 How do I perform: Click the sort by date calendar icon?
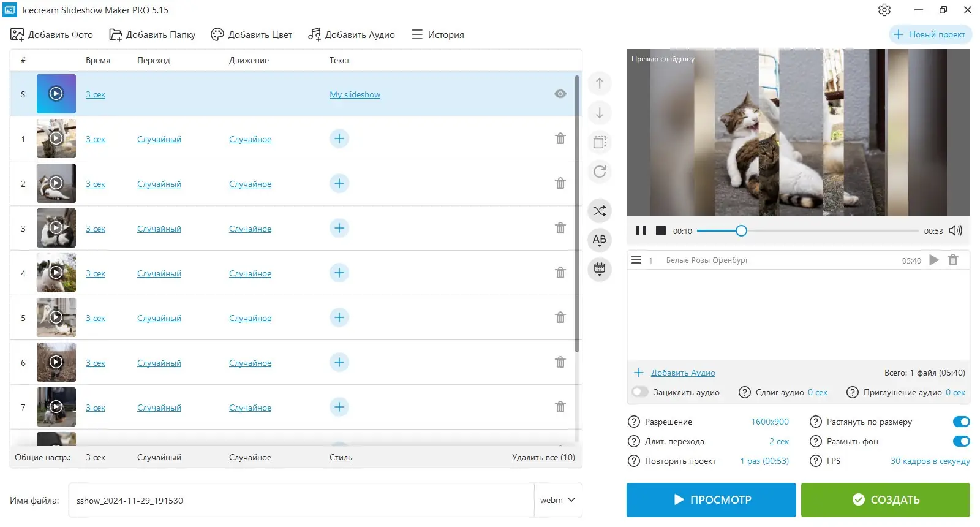pos(600,268)
